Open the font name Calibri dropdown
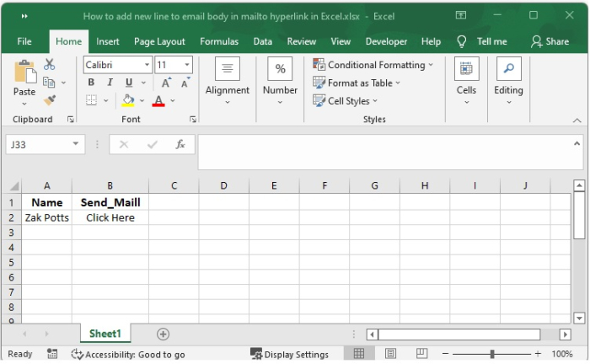590x364 pixels. point(147,65)
